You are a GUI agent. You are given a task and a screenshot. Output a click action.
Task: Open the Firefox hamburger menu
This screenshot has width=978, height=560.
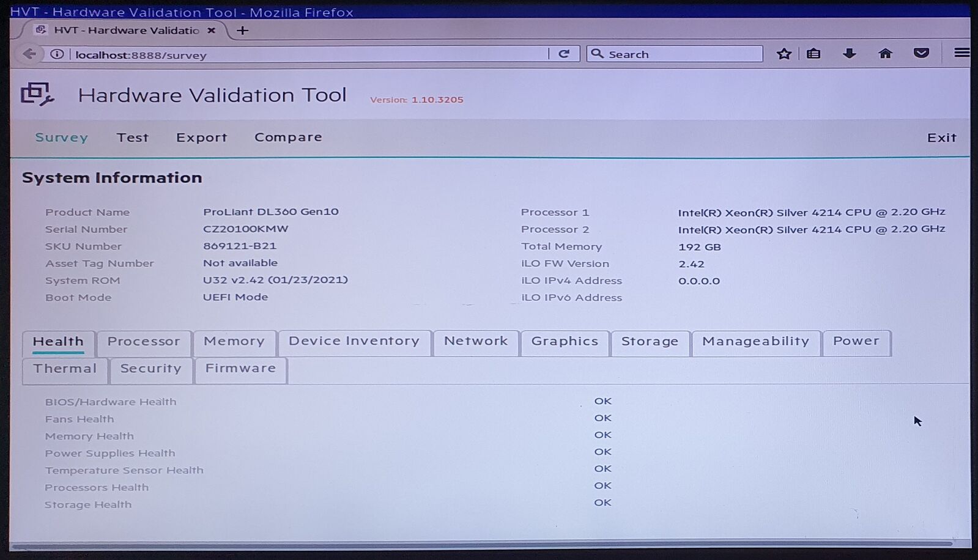pos(961,53)
